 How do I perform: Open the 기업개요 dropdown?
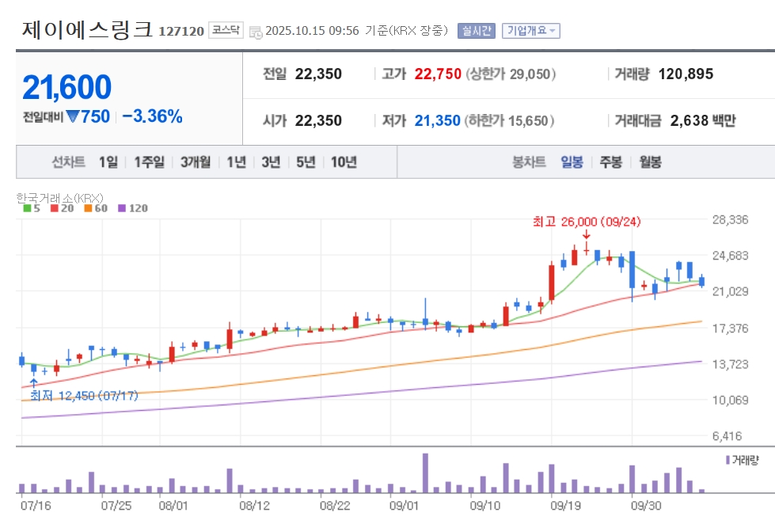(531, 31)
